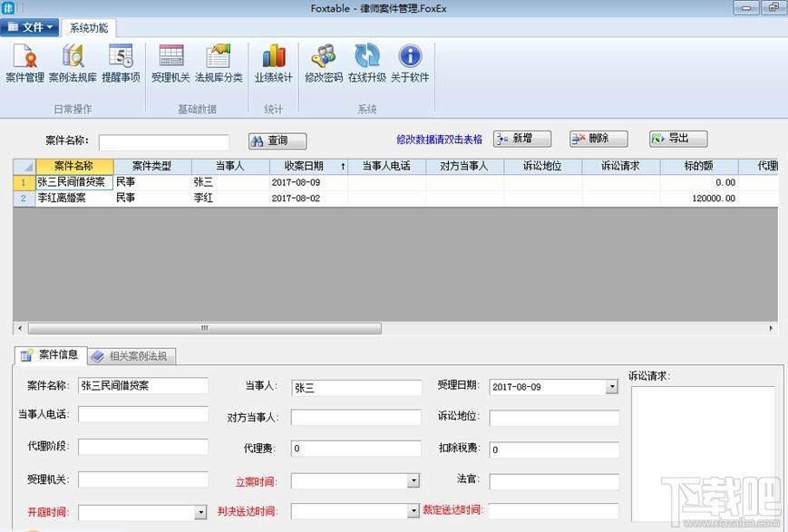Focus the 裁定送达时间 input field
The image size is (788, 532).
point(554,511)
